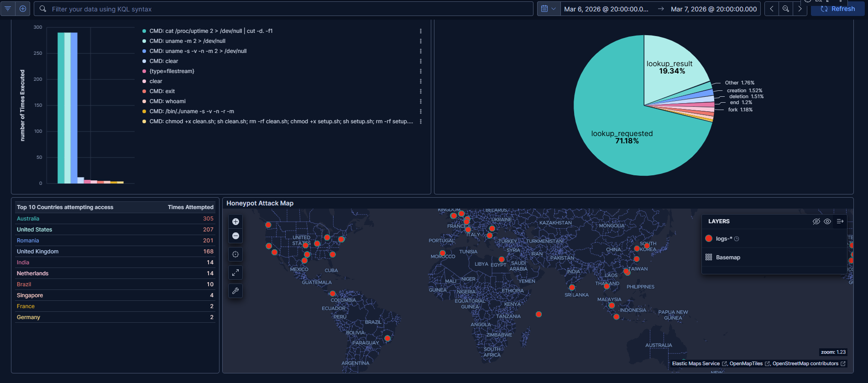Zoom in on the Honeypot Attack Map

(235, 221)
